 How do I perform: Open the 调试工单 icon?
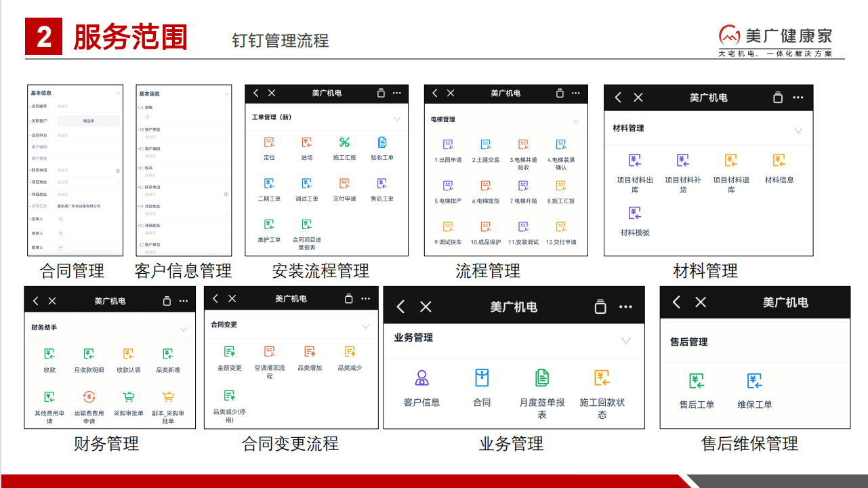tap(307, 184)
